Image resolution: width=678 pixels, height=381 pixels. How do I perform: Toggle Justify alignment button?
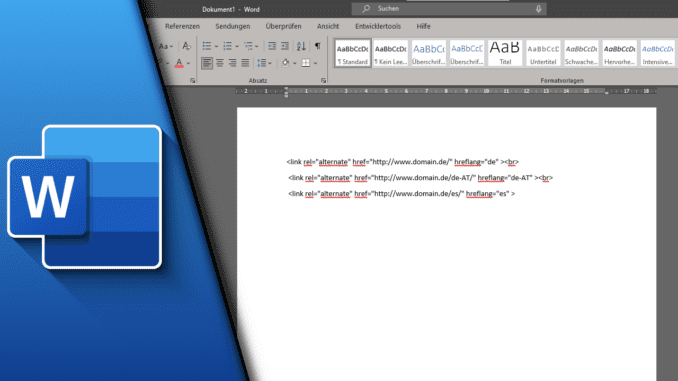point(245,63)
